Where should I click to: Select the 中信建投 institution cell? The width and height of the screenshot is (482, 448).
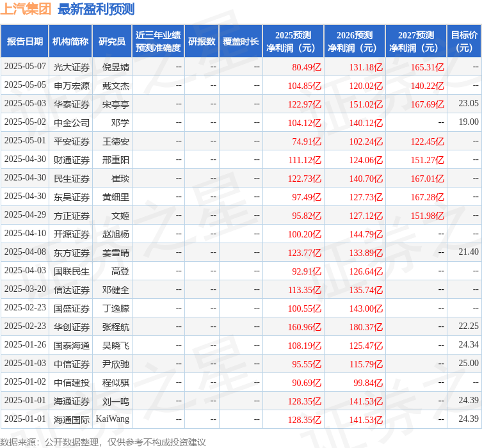click(72, 383)
